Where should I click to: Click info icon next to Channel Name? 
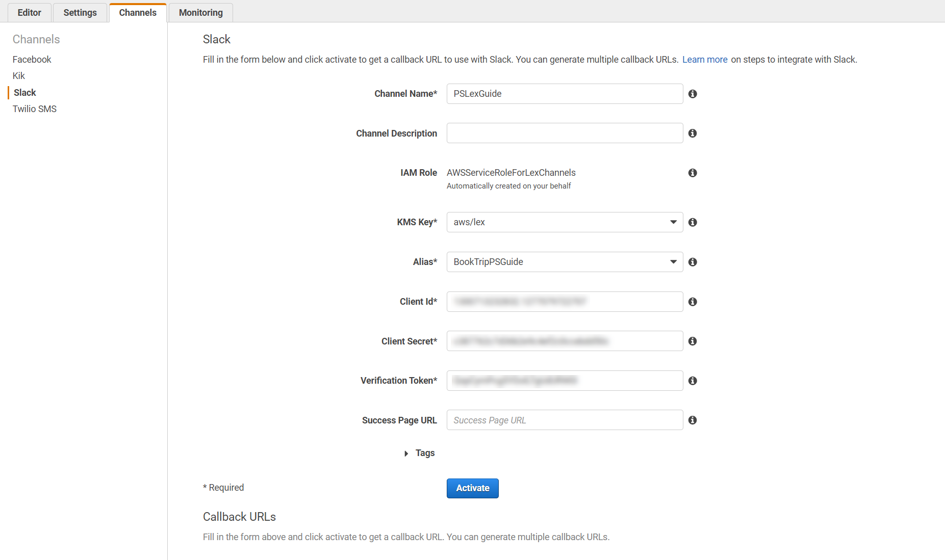[x=693, y=94]
